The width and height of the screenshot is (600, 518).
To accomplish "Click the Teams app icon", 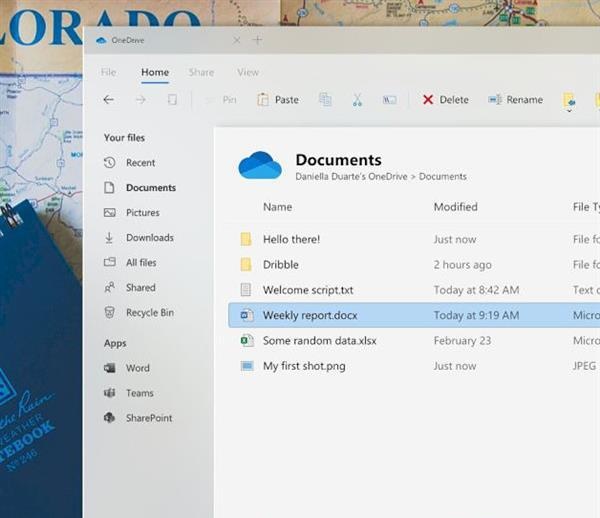I will 109,393.
